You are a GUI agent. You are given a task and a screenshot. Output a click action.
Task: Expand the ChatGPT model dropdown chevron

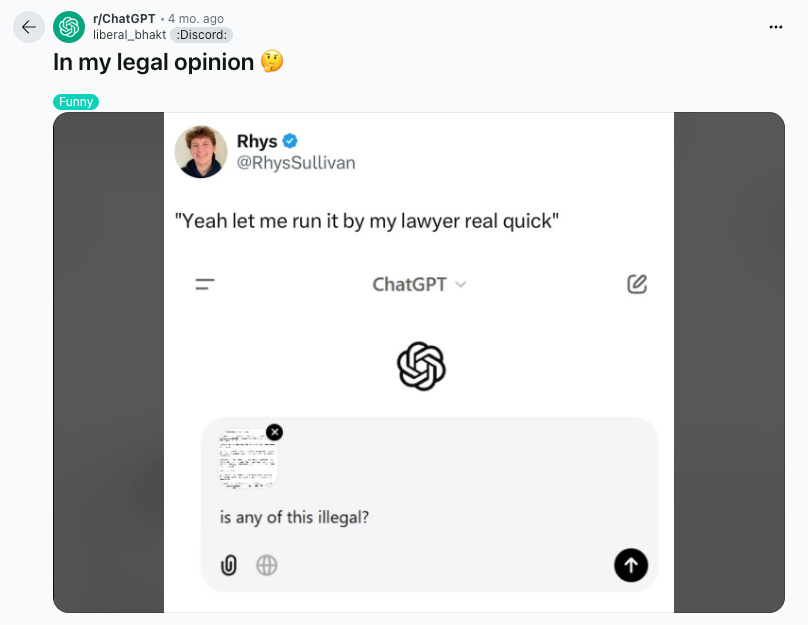coord(461,284)
